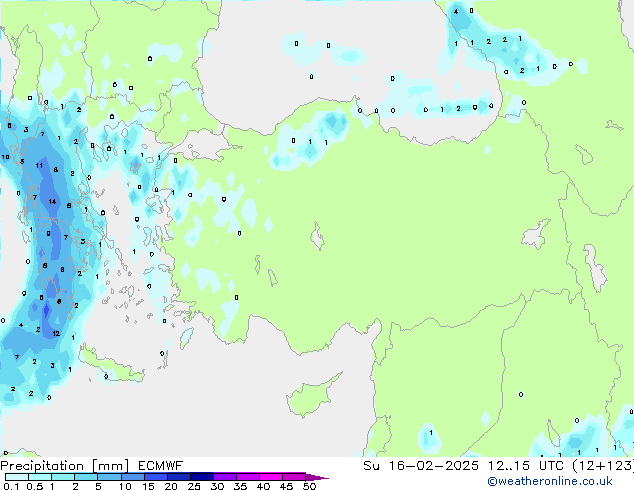
Task: Click the legend label '0.1'
Action: [x=11, y=486]
